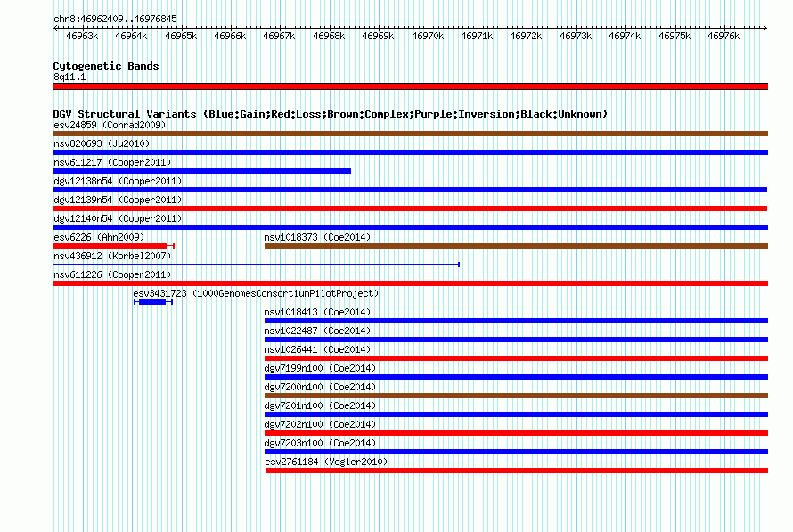Open esv3431723 (1000GenomesConsortiumPilotProject) label
This screenshot has height=532, width=793.
(256, 293)
